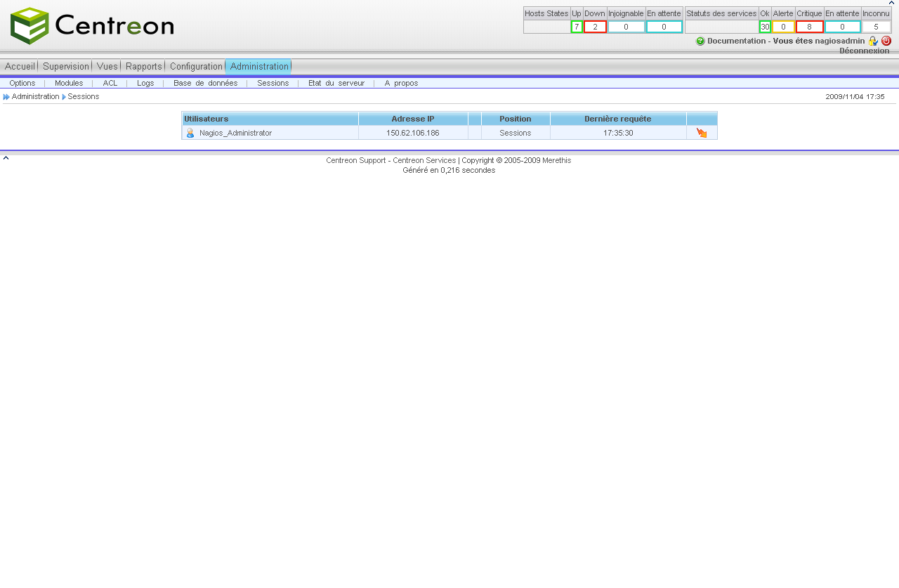Click the kick session icon for Nagios_Administrator
This screenshot has width=899, height=588.
[702, 133]
